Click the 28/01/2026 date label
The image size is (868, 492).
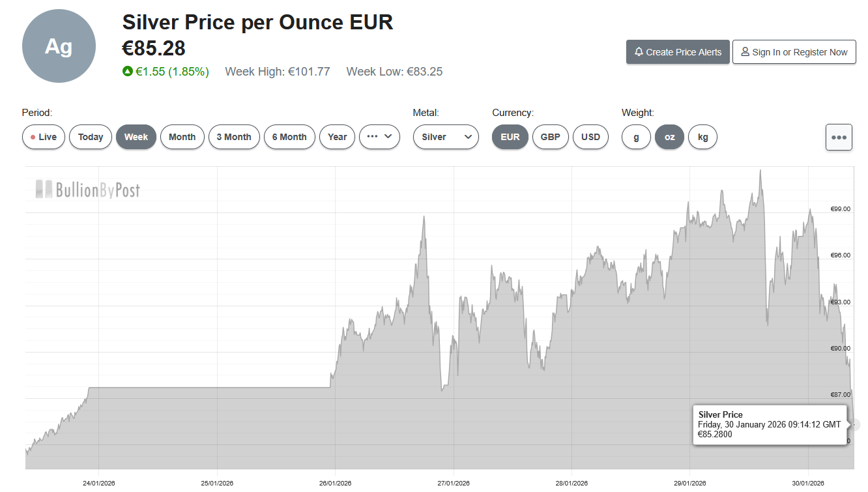571,484
